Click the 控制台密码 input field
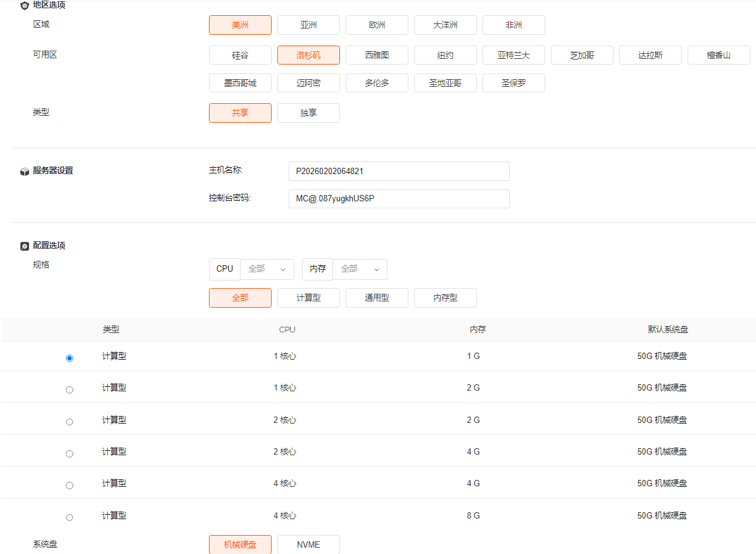Image resolution: width=756 pixels, height=554 pixels. coord(398,199)
